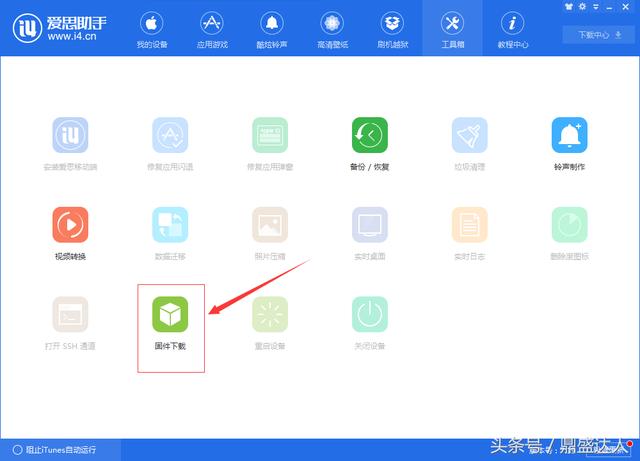Viewport: 640px width, 461px height.
Task: Click the 下载中心 download center button
Action: (599, 35)
